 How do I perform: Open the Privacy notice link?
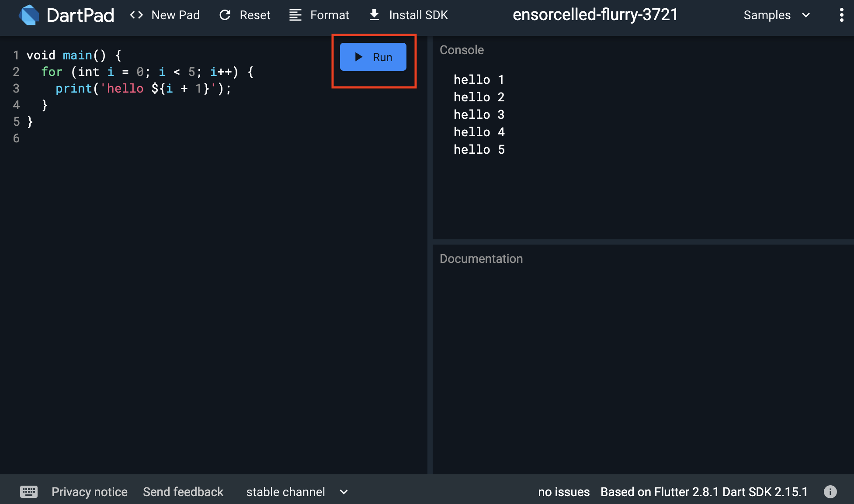point(90,492)
